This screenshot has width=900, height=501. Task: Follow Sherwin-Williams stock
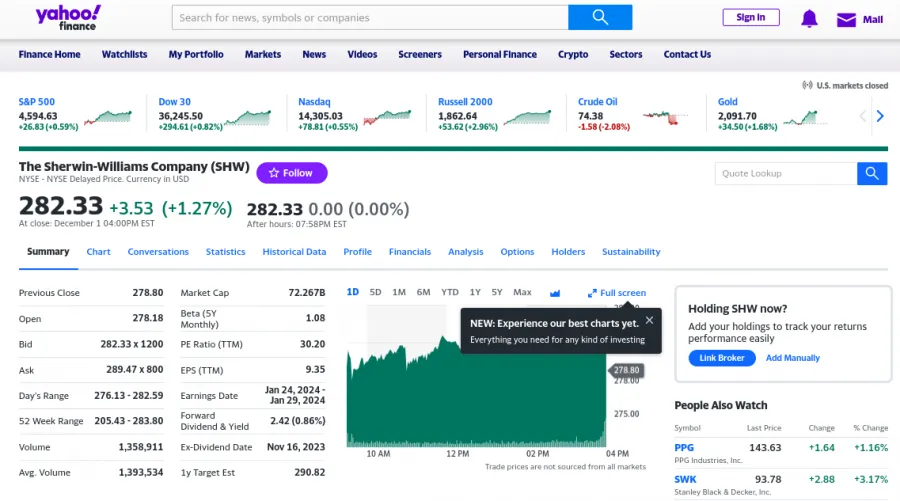pos(292,173)
